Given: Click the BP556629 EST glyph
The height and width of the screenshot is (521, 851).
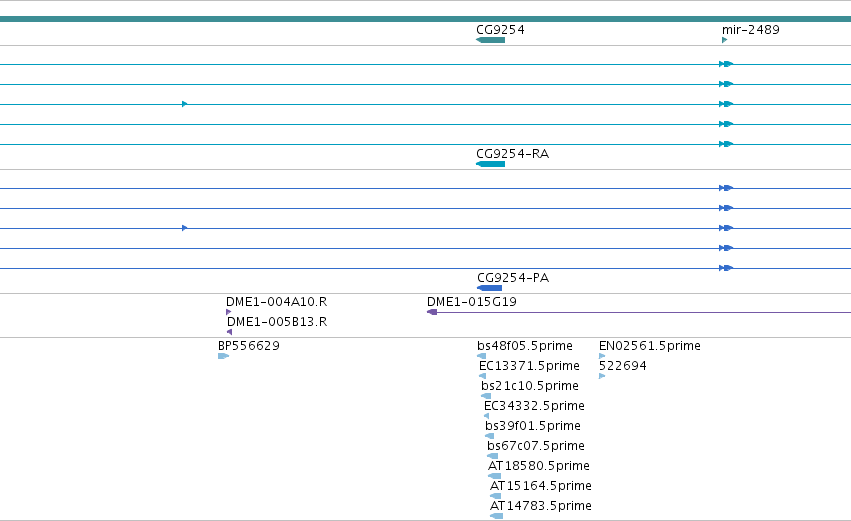Looking at the screenshot, I should [x=224, y=356].
